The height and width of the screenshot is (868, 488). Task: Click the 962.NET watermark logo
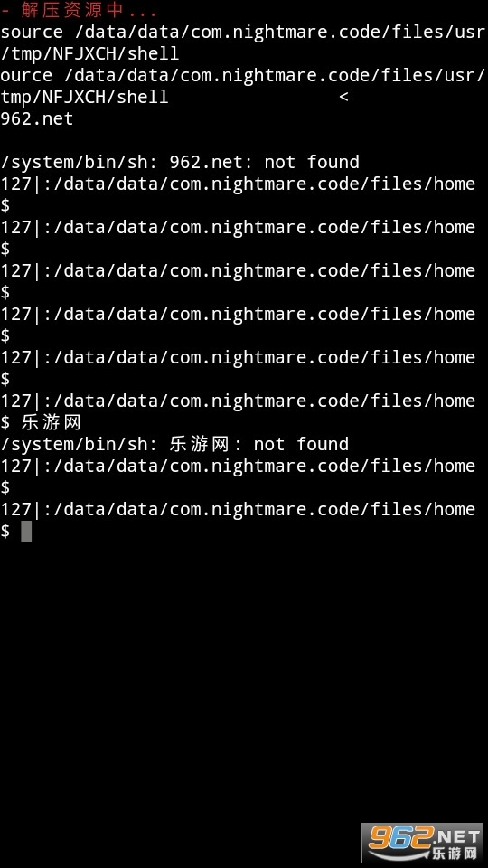coord(423,842)
